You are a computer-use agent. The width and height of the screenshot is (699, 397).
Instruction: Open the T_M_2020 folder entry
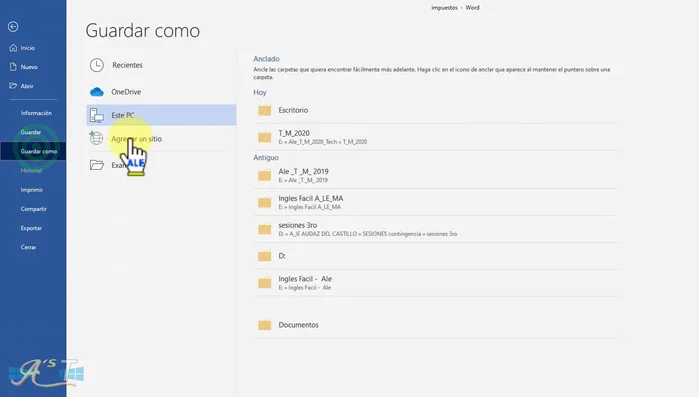436,137
